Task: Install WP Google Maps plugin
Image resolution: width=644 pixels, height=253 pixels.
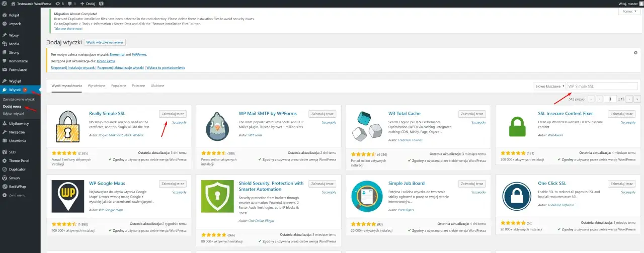Action: 173,184
